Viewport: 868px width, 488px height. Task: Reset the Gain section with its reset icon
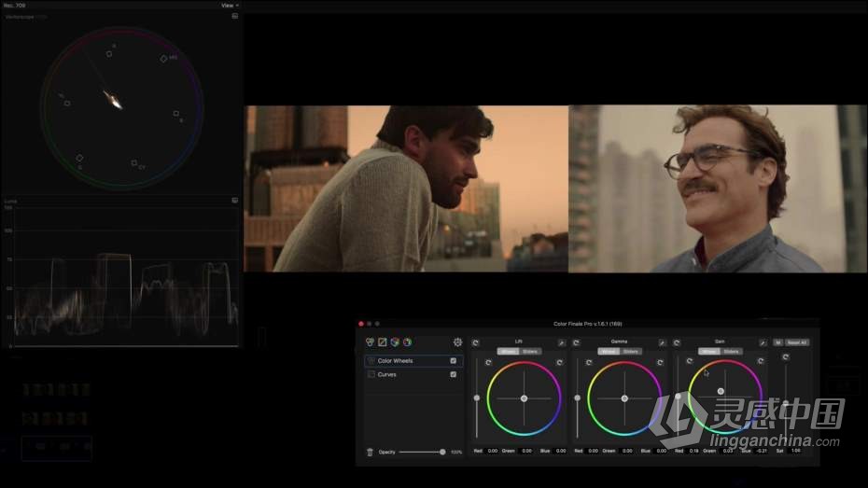677,343
